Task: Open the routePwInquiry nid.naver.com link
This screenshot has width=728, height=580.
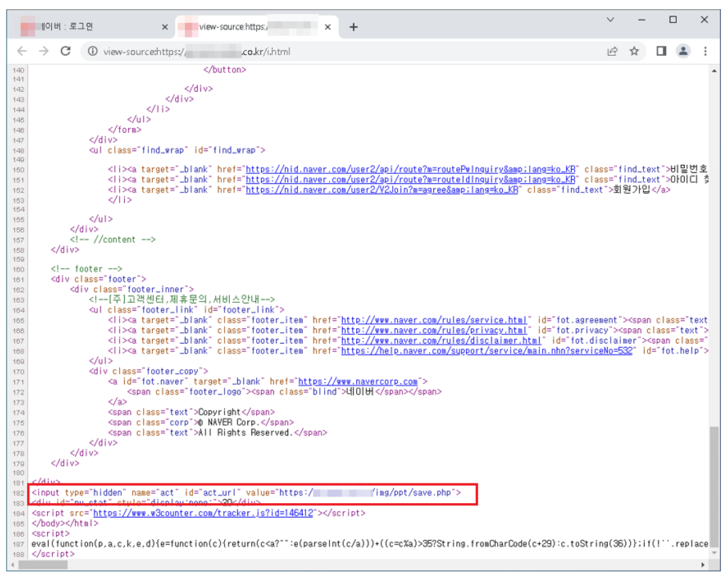Action: pos(410,169)
